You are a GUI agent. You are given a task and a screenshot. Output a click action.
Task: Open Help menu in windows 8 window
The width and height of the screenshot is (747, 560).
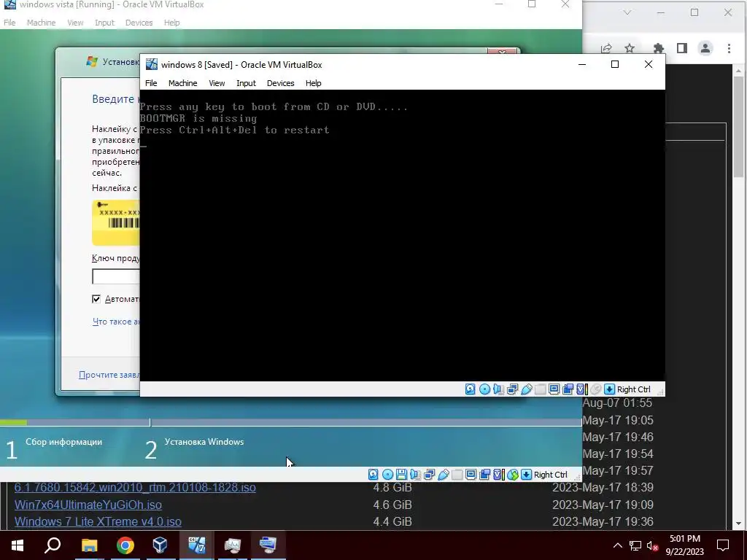tap(314, 83)
